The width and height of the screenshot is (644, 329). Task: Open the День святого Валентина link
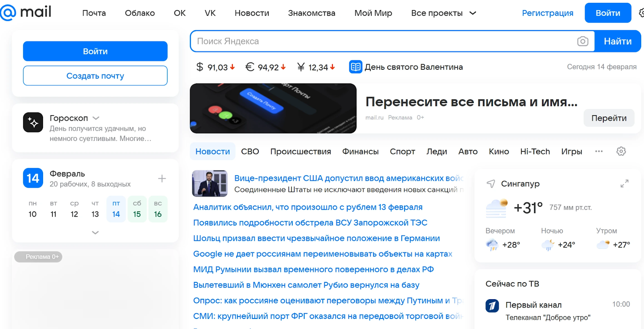tap(414, 67)
